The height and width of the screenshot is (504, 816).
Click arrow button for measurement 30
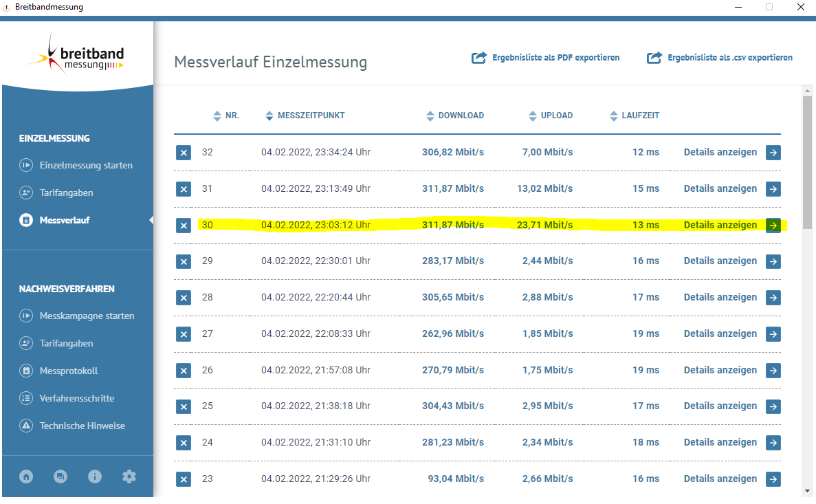[x=773, y=226]
